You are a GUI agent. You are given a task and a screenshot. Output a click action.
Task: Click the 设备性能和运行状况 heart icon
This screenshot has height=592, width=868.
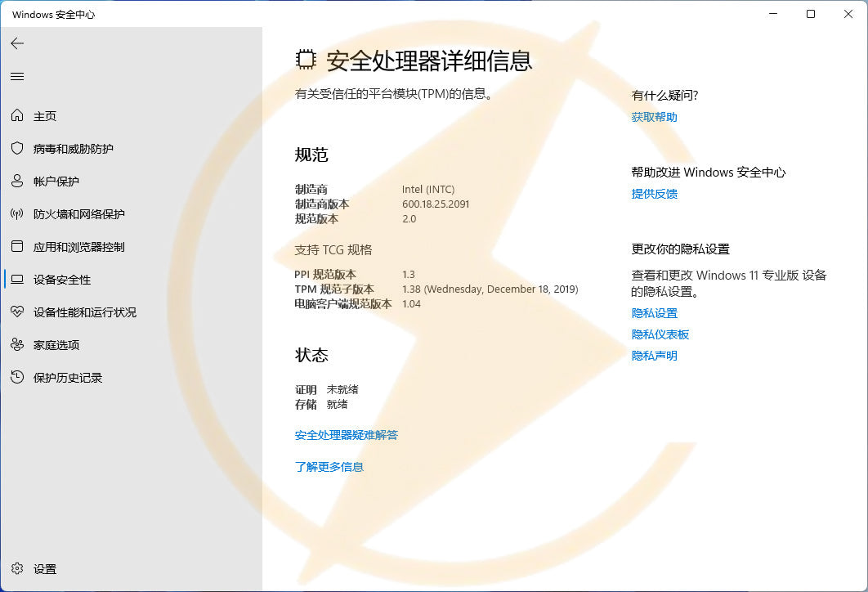17,312
